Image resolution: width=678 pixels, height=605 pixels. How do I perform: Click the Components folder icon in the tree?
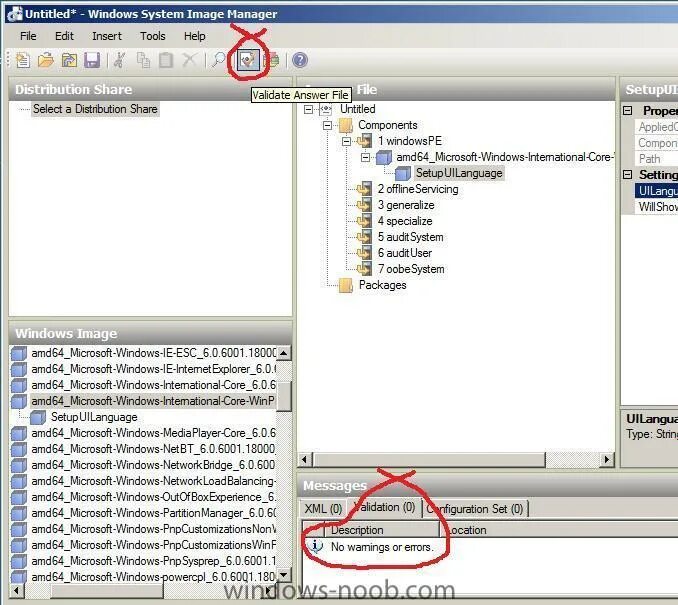[x=346, y=125]
